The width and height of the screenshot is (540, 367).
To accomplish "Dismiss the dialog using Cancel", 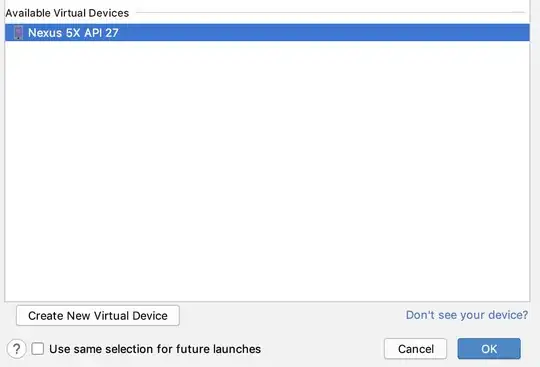I will click(415, 349).
